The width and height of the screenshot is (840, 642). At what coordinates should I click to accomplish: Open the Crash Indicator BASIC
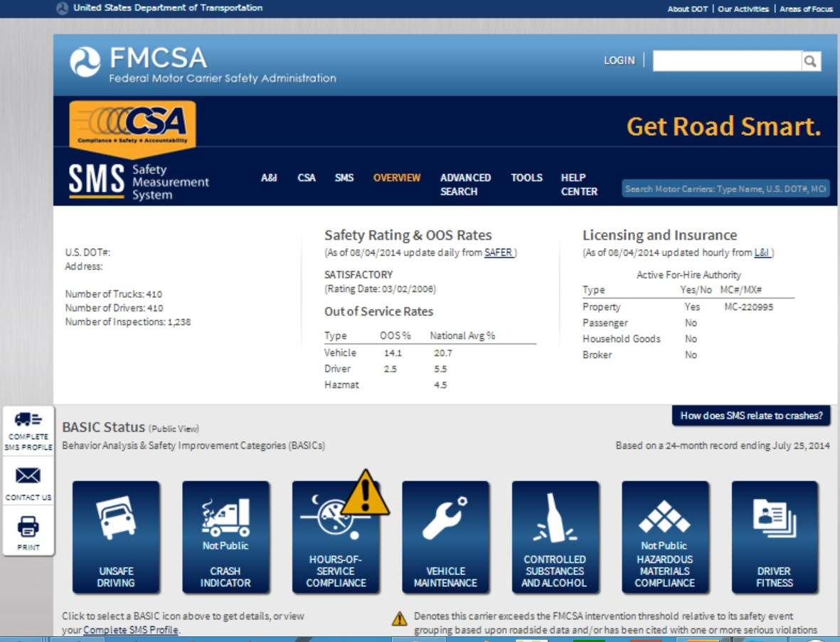(226, 533)
